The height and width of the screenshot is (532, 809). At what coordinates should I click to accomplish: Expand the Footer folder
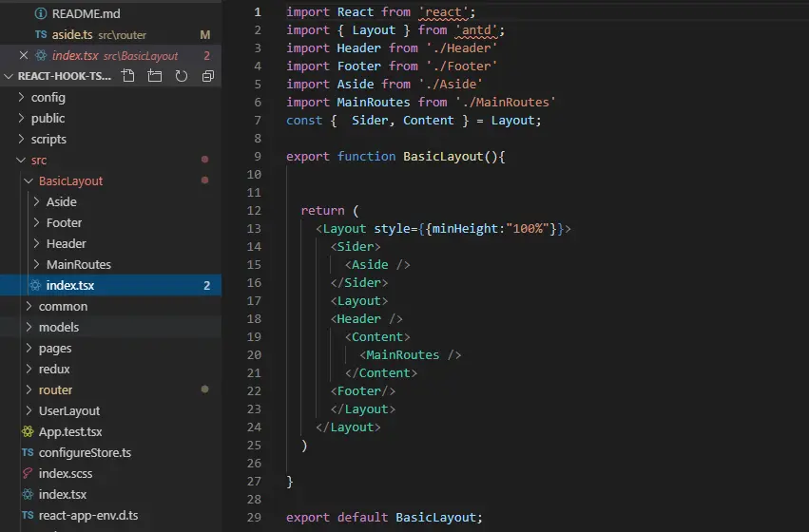pos(36,222)
